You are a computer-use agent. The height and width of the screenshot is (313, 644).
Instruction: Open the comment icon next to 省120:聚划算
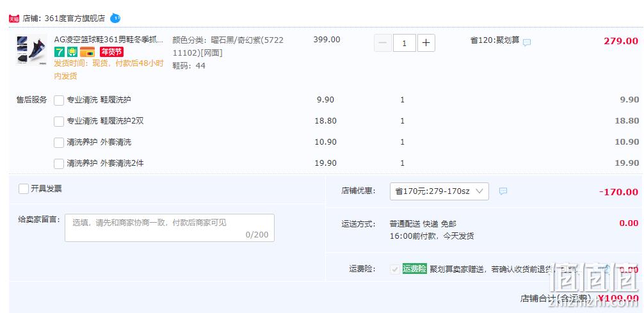pos(527,42)
